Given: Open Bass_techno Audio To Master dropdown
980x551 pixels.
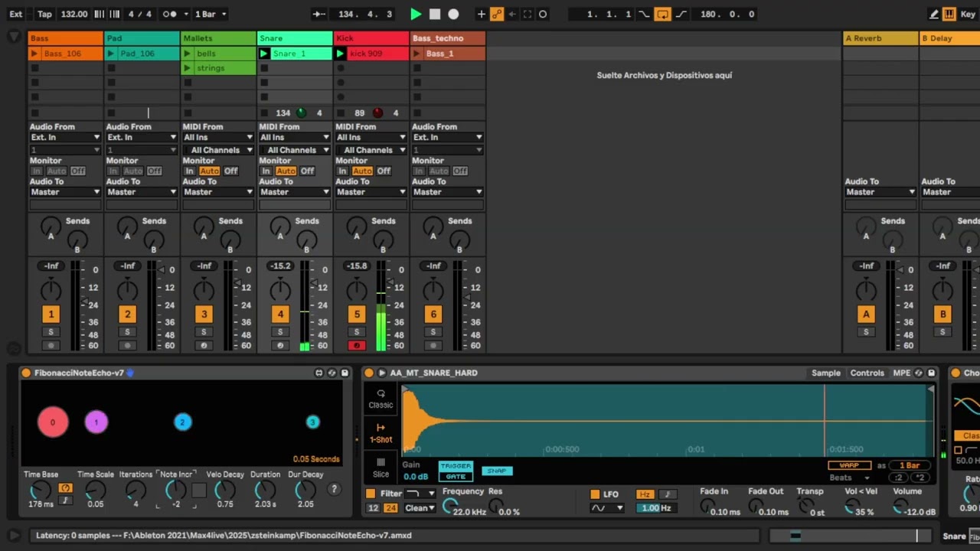Looking at the screenshot, I should click(x=448, y=192).
